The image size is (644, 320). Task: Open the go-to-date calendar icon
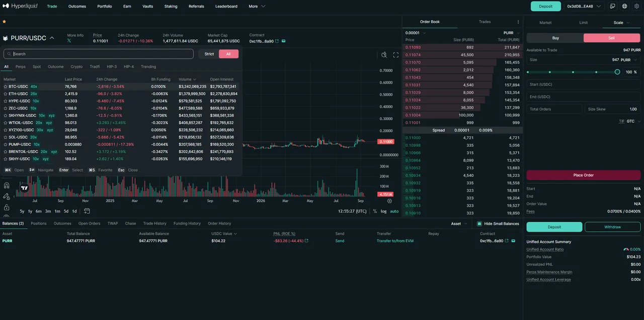pyautogui.click(x=87, y=211)
